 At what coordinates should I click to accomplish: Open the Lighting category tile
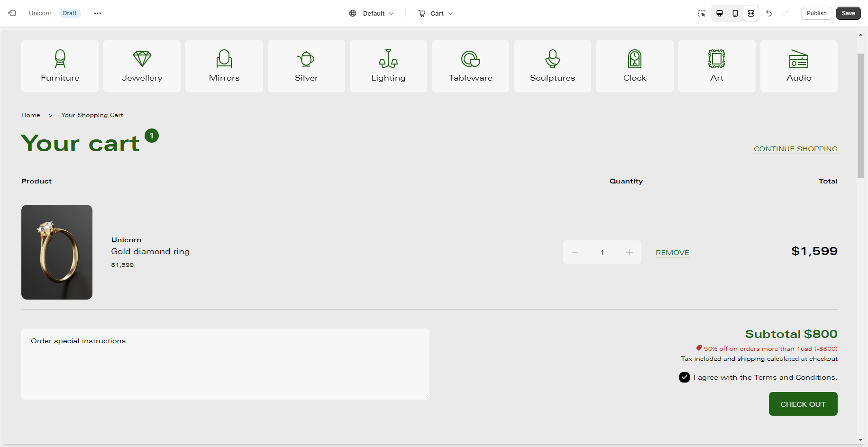[x=388, y=66]
